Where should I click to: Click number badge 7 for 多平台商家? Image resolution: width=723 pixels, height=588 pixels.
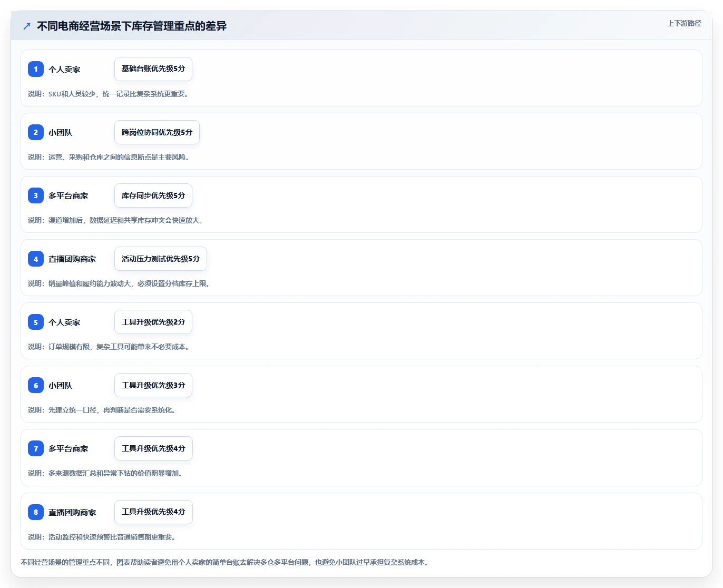pyautogui.click(x=36, y=448)
